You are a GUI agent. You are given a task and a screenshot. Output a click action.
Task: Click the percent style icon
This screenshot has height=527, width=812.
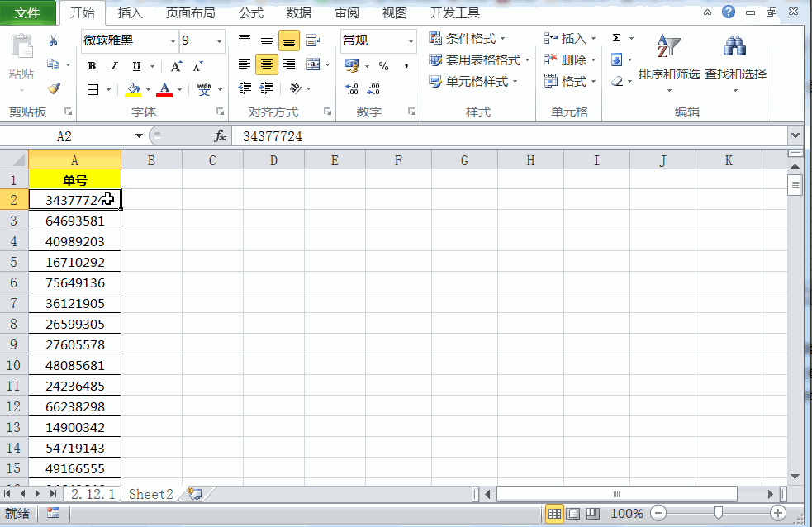[x=383, y=66]
